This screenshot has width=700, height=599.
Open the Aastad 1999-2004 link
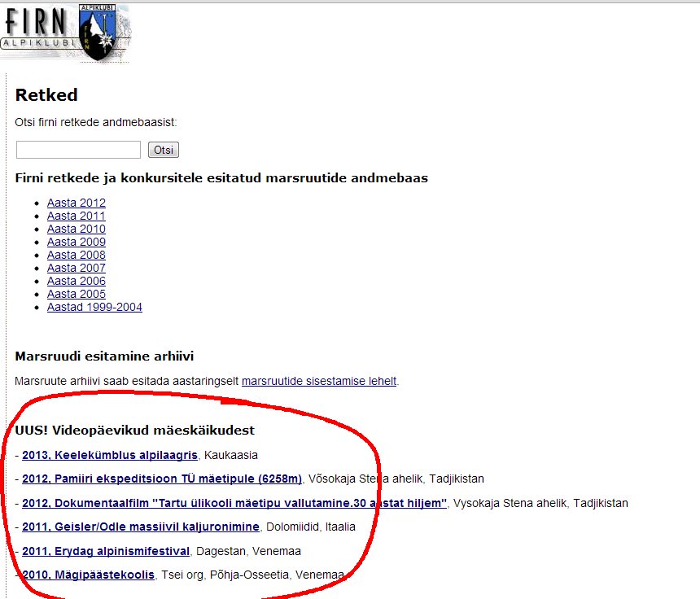pos(94,307)
